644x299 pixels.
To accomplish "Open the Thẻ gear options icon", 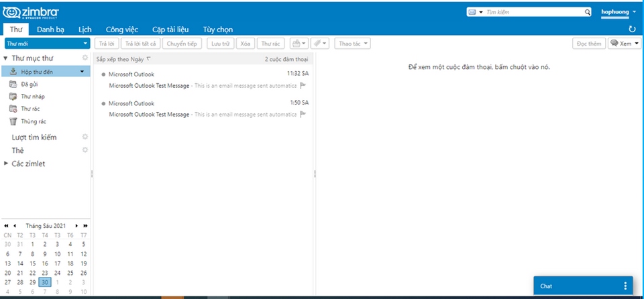I will 85,150.
